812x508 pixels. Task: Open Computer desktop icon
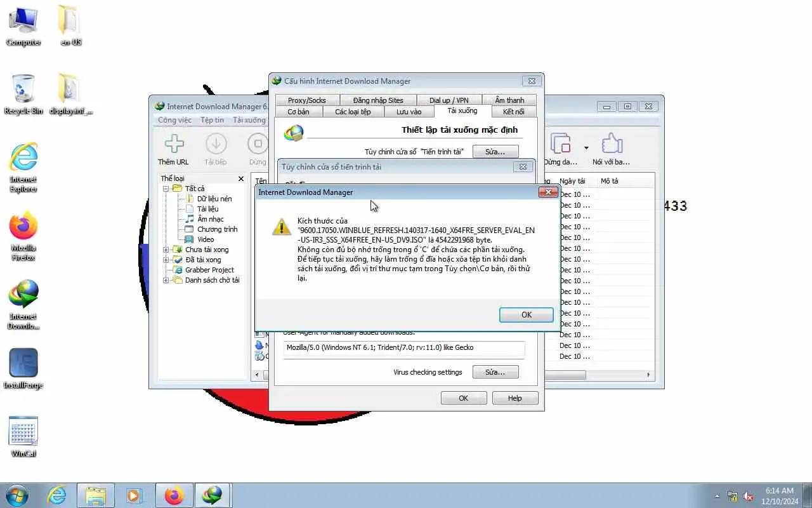pyautogui.click(x=23, y=25)
